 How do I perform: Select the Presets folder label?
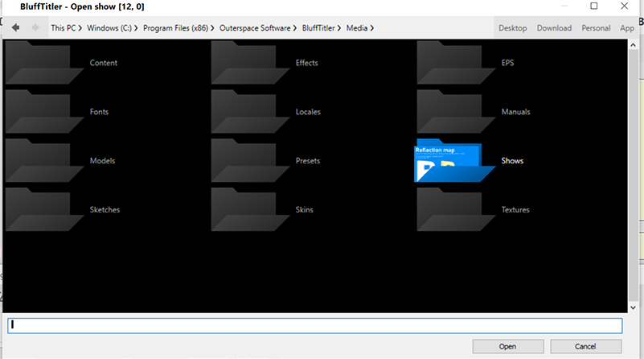tap(308, 161)
